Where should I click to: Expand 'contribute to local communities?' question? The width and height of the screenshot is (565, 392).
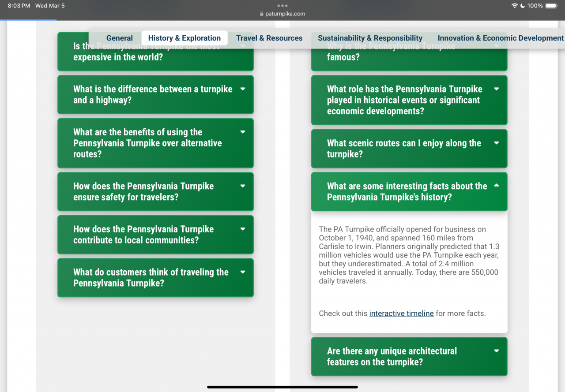click(x=155, y=235)
